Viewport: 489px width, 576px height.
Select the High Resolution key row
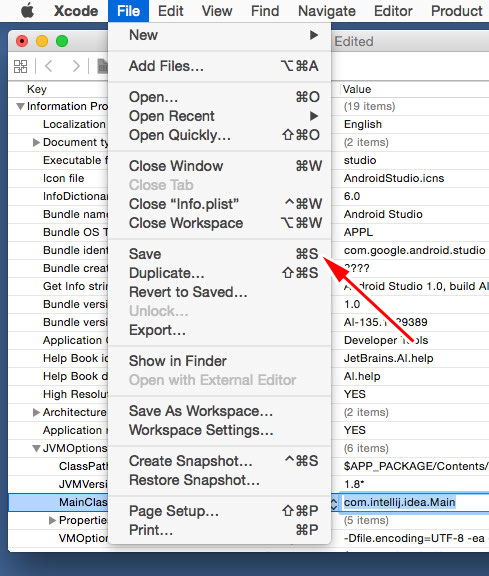pyautogui.click(x=76, y=394)
